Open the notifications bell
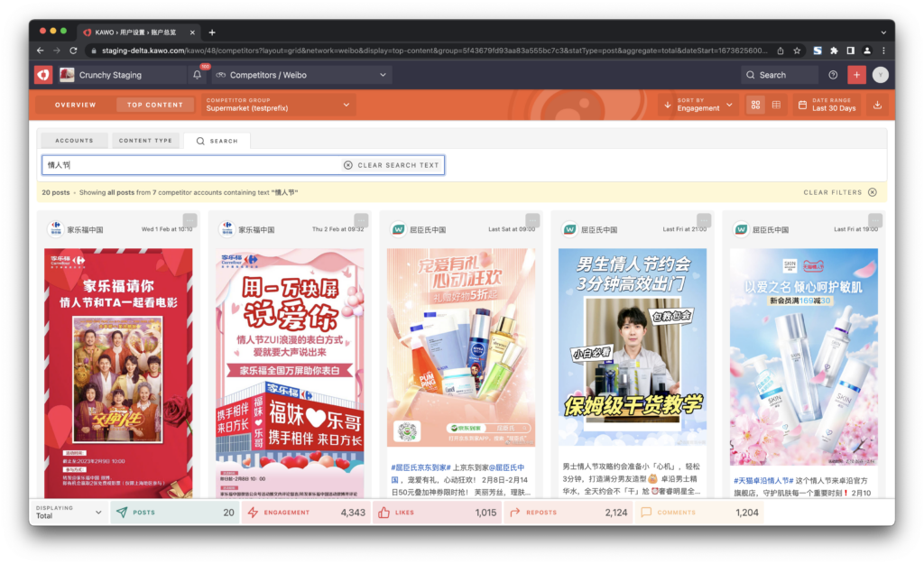924x564 pixels. pos(197,75)
